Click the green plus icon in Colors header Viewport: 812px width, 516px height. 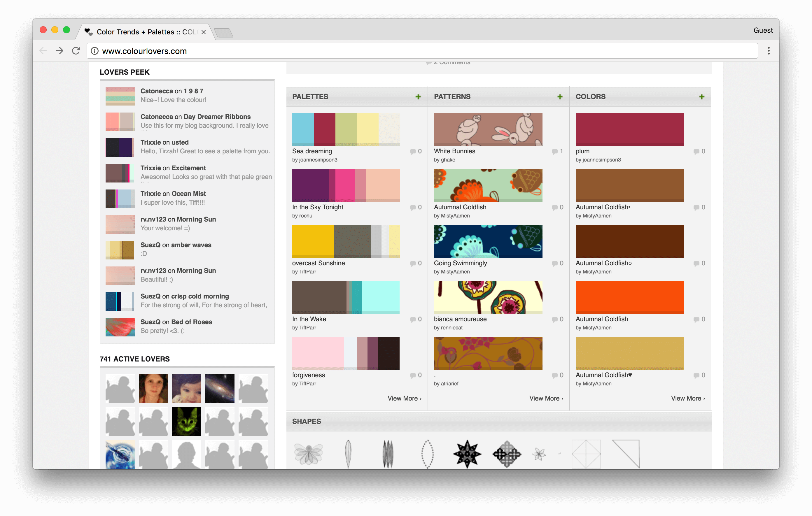(701, 97)
